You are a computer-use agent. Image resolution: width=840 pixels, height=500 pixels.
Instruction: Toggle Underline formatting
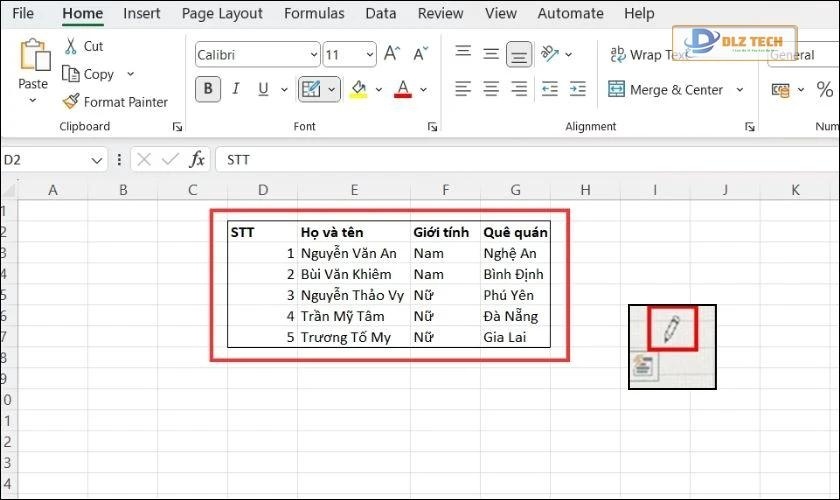coord(263,88)
